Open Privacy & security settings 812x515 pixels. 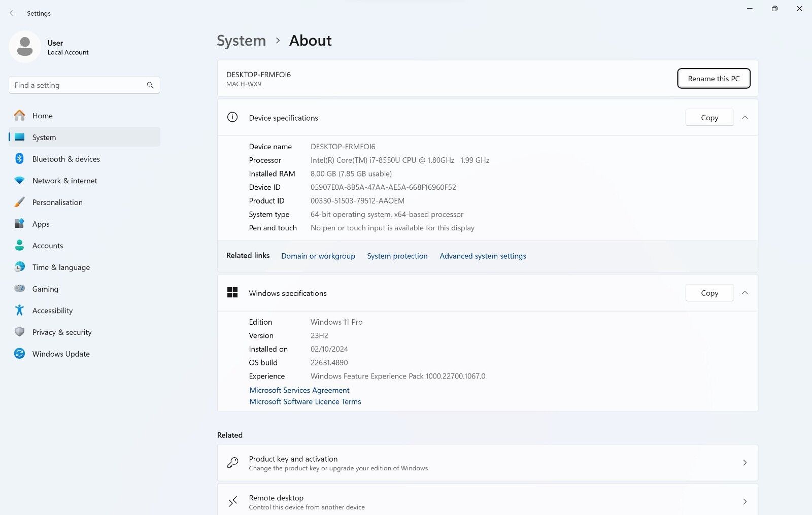click(x=84, y=332)
